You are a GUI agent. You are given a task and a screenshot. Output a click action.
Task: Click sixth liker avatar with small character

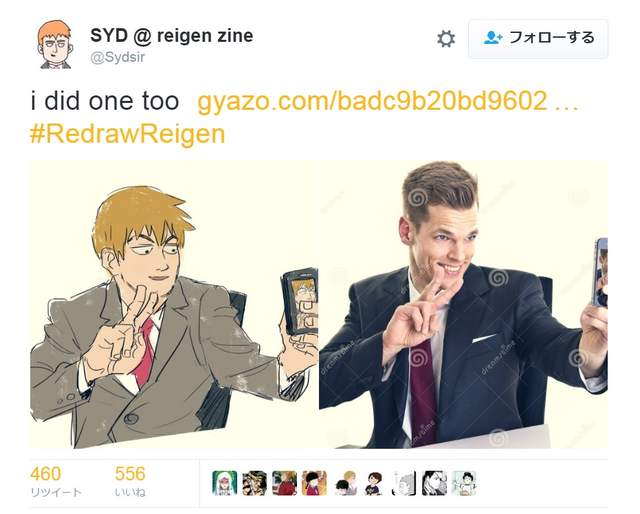coord(374,483)
